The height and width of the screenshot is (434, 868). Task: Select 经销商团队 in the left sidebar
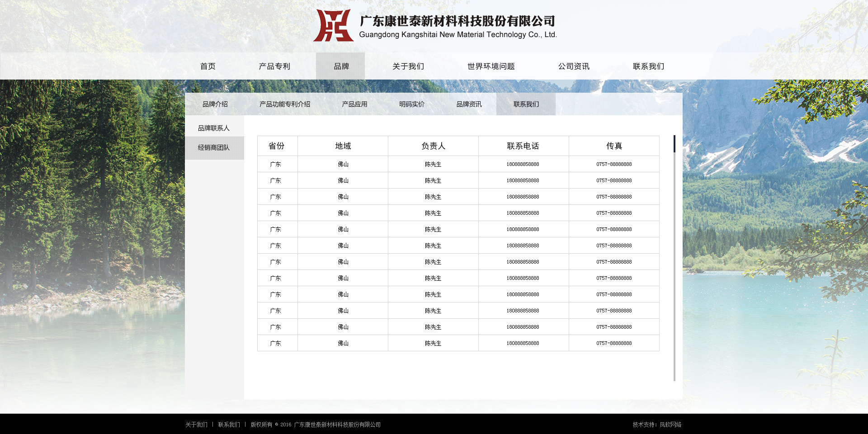pyautogui.click(x=214, y=148)
